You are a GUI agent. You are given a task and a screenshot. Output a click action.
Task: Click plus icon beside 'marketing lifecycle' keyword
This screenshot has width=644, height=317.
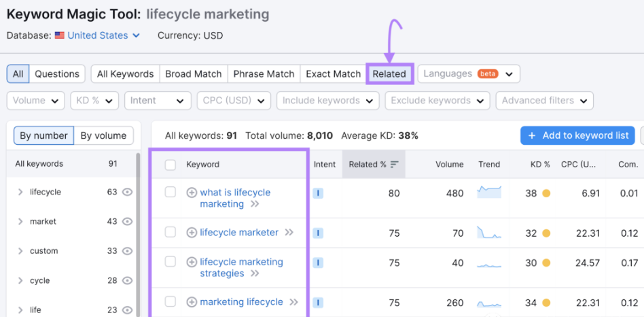click(192, 302)
